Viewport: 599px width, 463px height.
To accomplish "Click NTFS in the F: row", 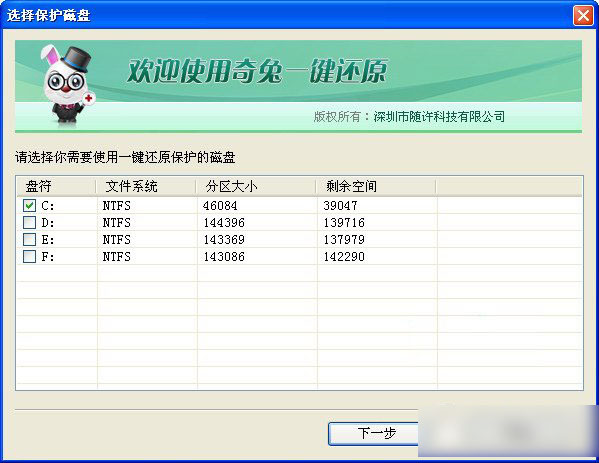I will coord(117,257).
